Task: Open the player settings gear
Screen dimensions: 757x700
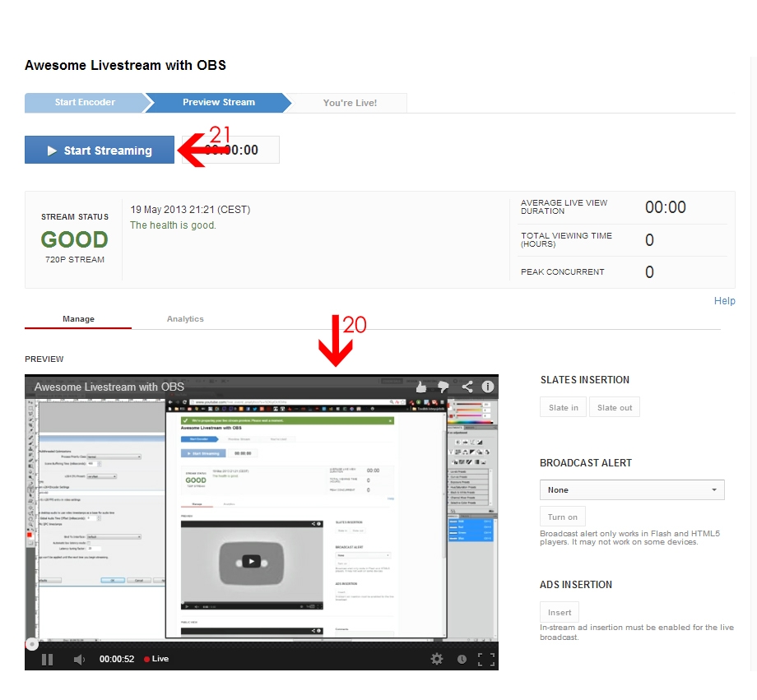Action: tap(436, 659)
